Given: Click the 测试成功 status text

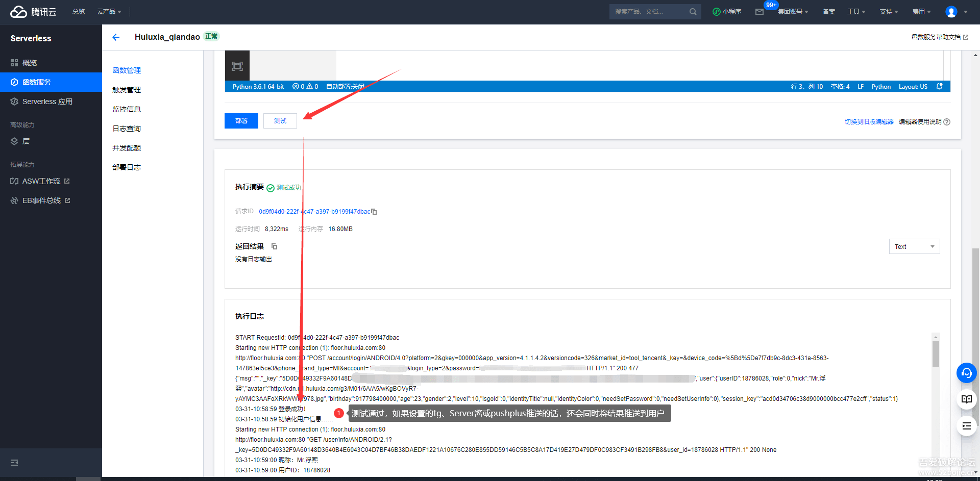Looking at the screenshot, I should pos(289,188).
